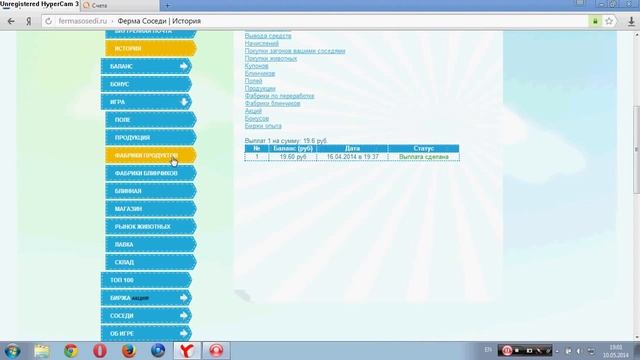Stop recording with HyperCam square button

click(x=517, y=351)
